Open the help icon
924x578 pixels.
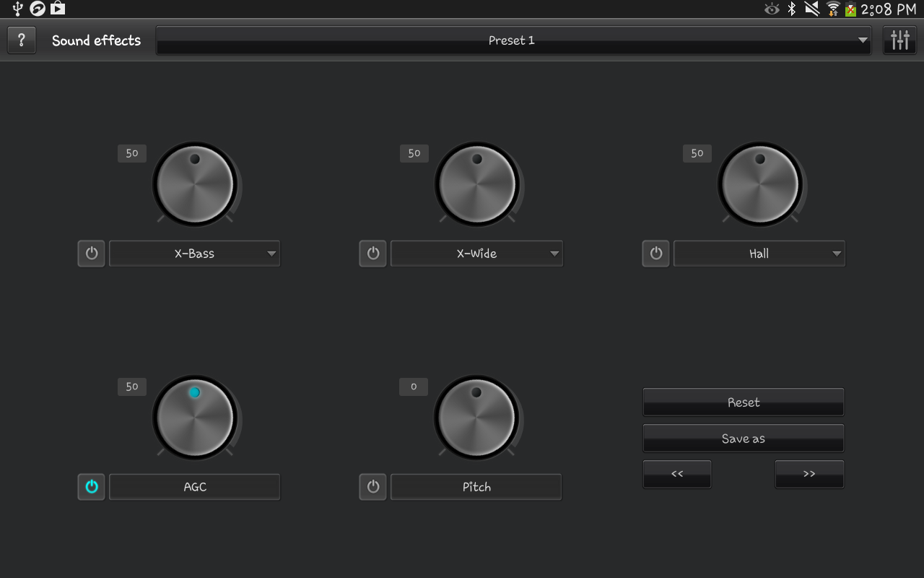(21, 40)
